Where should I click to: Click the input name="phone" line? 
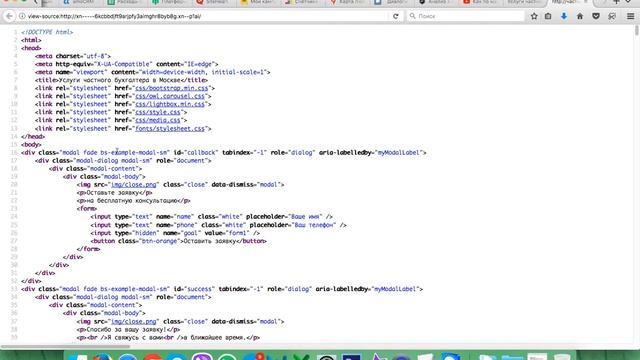218,225
